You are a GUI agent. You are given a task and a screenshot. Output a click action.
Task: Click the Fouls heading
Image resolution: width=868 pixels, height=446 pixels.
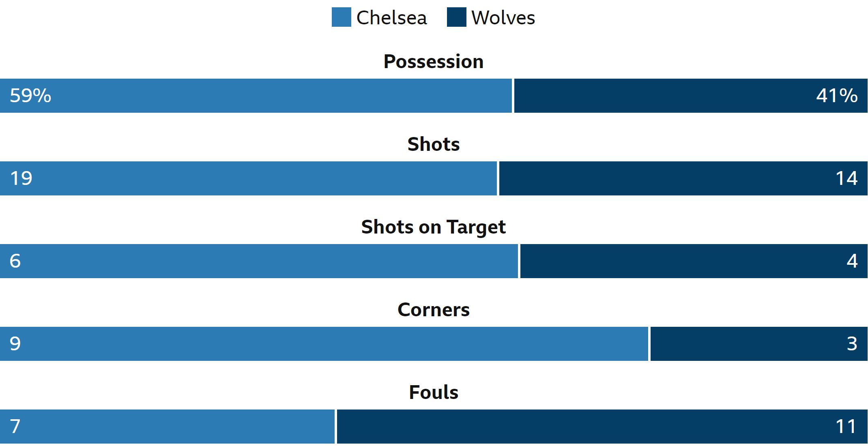(x=434, y=392)
